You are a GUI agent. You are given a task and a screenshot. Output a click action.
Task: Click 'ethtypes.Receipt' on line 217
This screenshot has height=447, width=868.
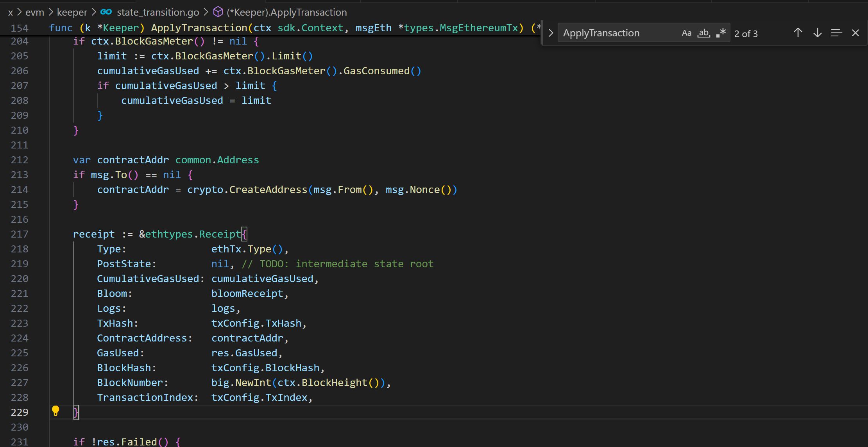[193, 234]
